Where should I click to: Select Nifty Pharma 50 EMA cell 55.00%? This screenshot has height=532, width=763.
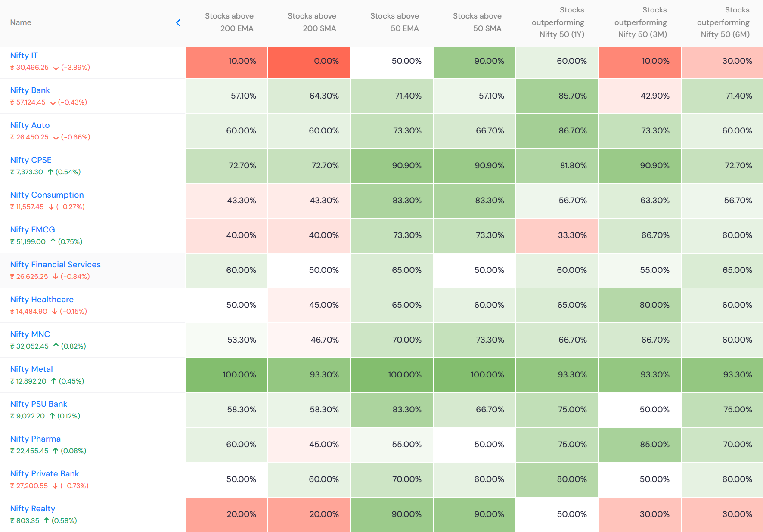(392, 445)
